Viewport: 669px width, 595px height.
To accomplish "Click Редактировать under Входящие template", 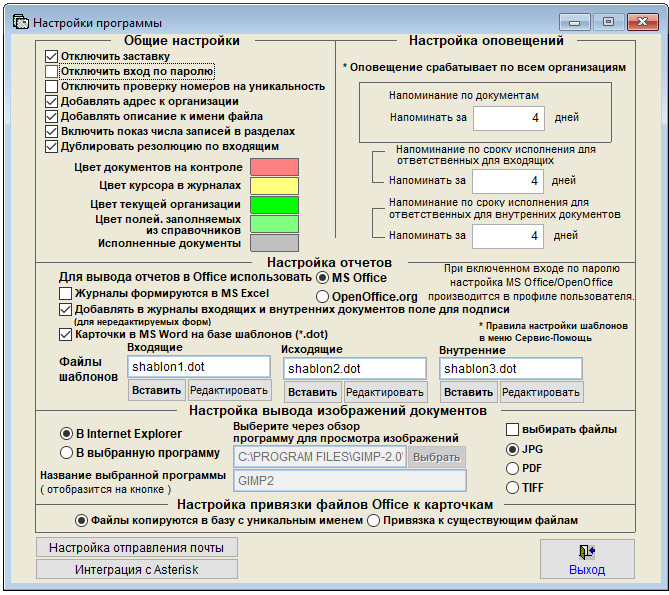I will (229, 390).
